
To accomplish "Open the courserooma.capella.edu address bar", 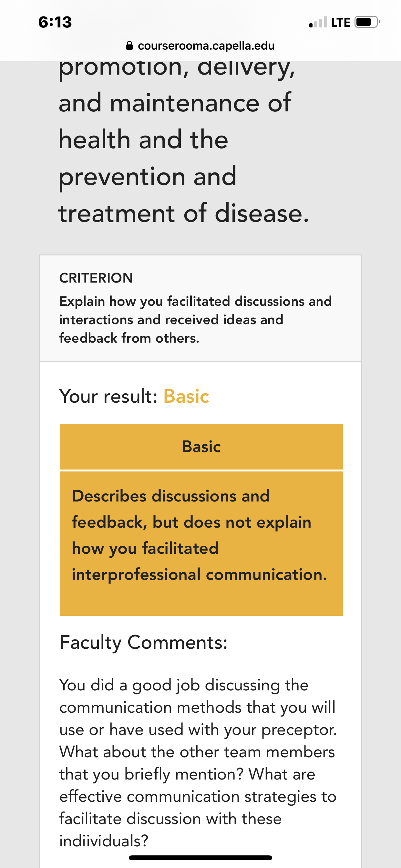I will coord(200,46).
